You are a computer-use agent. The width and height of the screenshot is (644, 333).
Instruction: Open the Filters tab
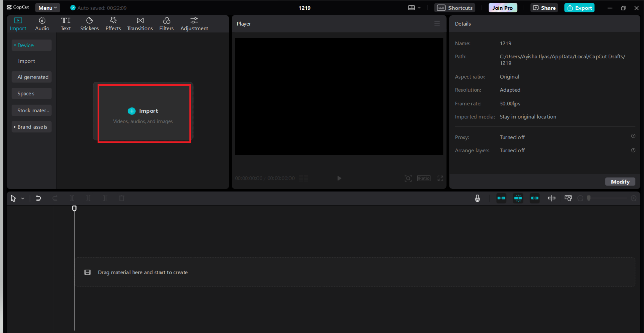[167, 24]
